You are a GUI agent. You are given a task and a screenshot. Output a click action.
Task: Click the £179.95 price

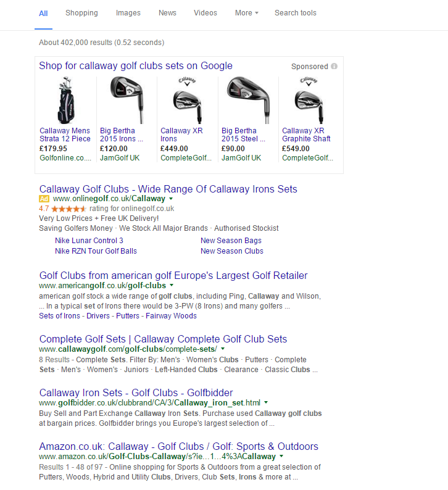[x=53, y=149]
